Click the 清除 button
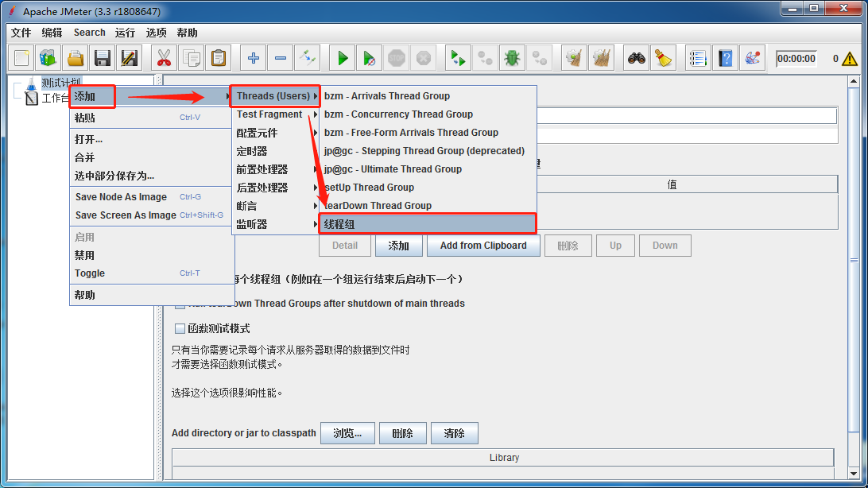 coord(454,433)
